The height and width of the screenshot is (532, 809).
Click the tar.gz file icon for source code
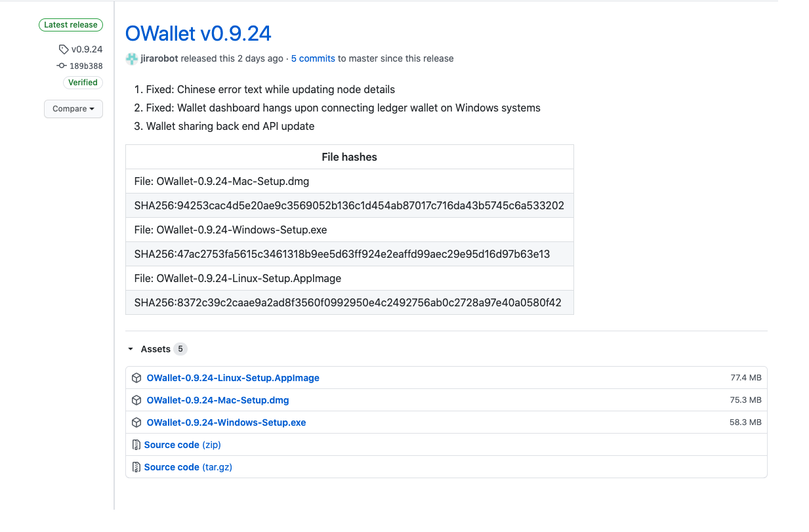[136, 467]
